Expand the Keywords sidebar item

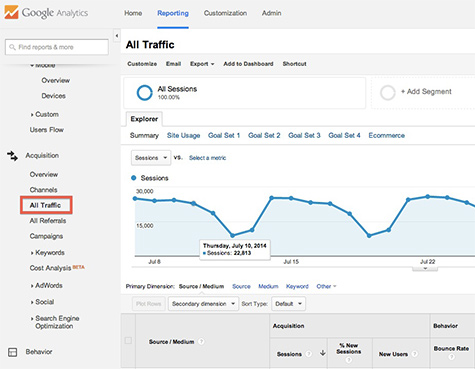coord(48,253)
